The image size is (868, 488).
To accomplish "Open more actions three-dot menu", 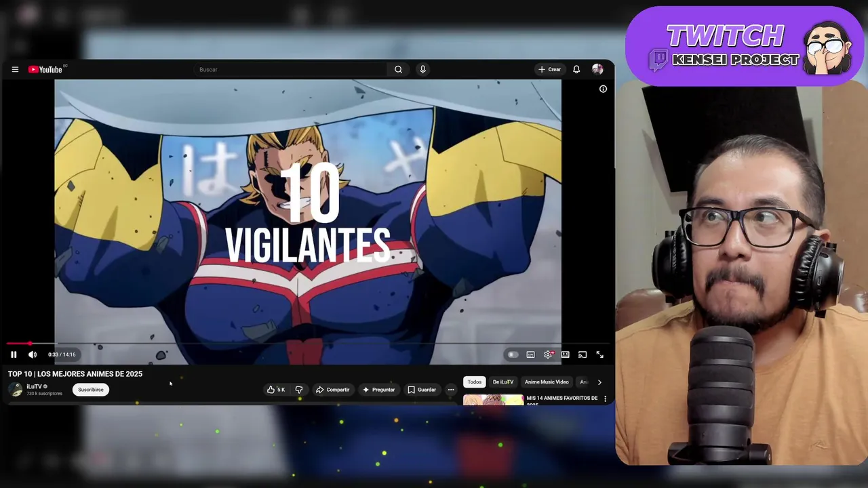I will point(451,390).
